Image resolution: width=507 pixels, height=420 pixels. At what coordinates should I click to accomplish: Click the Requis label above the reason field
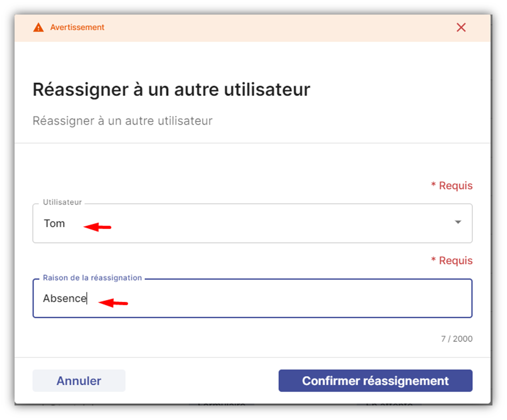pyautogui.click(x=452, y=261)
